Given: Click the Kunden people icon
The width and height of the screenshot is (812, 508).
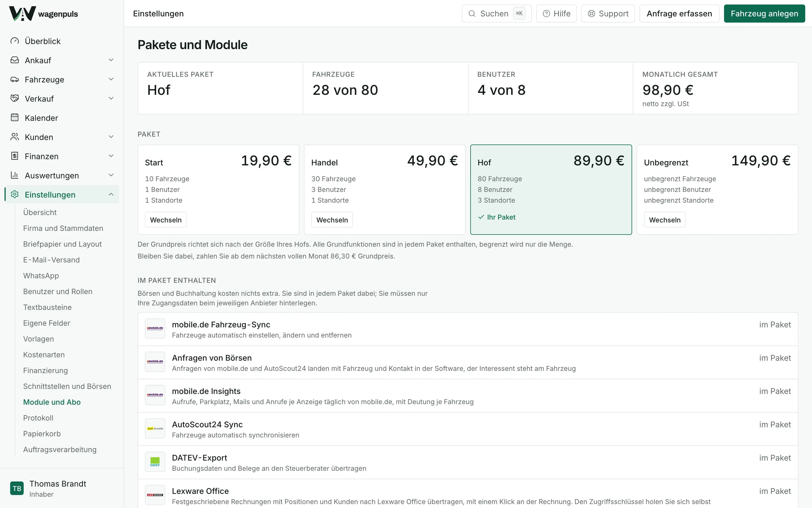Looking at the screenshot, I should pyautogui.click(x=15, y=137).
